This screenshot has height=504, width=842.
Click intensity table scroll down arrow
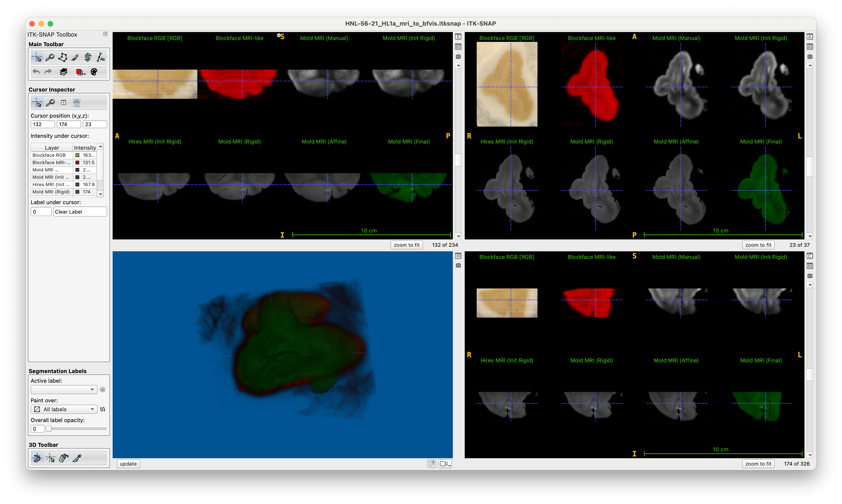point(100,194)
